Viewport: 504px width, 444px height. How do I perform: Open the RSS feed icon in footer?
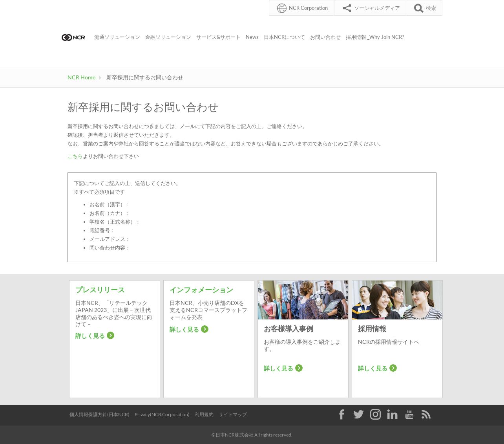coord(426,415)
